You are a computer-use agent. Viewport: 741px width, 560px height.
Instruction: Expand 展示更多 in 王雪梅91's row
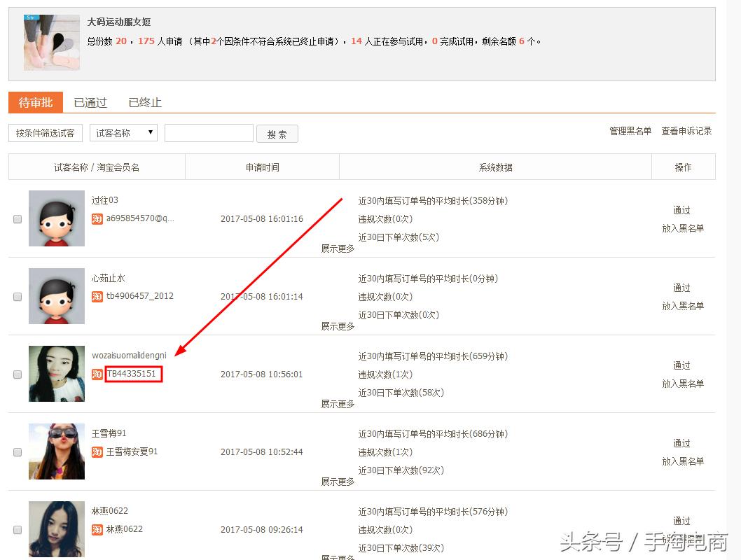pos(337,481)
